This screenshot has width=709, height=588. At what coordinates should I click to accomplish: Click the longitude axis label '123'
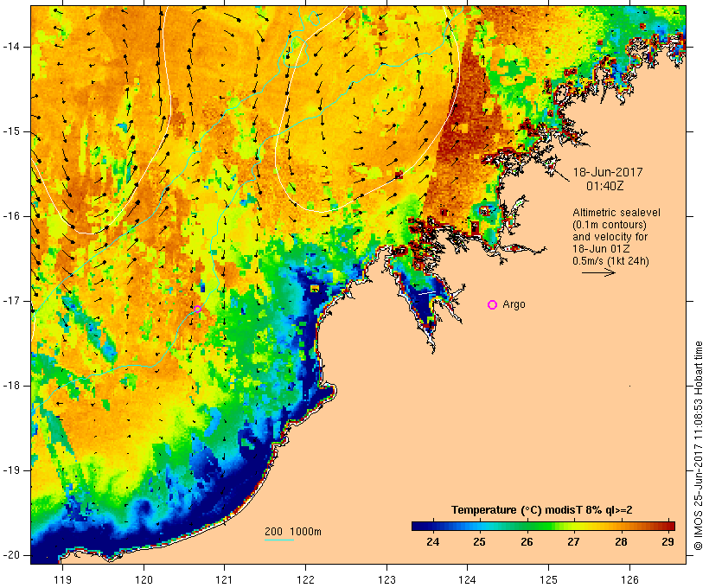pos(386,579)
